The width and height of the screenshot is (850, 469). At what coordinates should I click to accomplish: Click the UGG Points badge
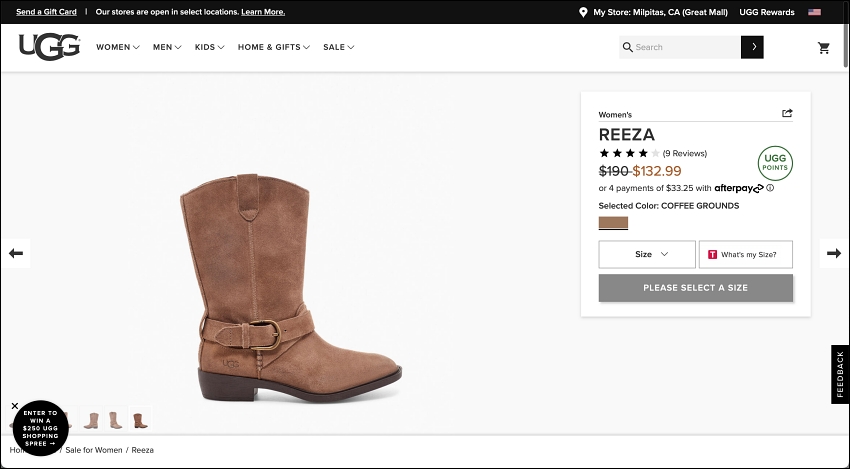(775, 163)
